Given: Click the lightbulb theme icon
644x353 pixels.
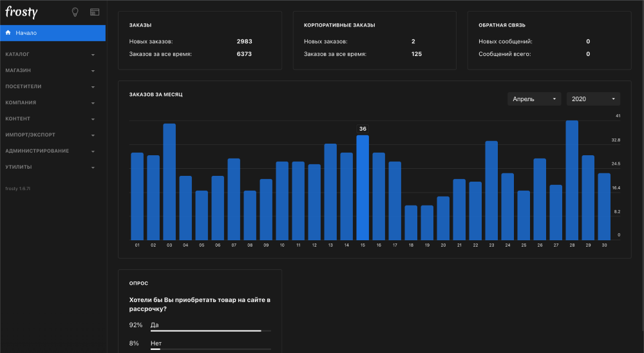Looking at the screenshot, I should (75, 12).
